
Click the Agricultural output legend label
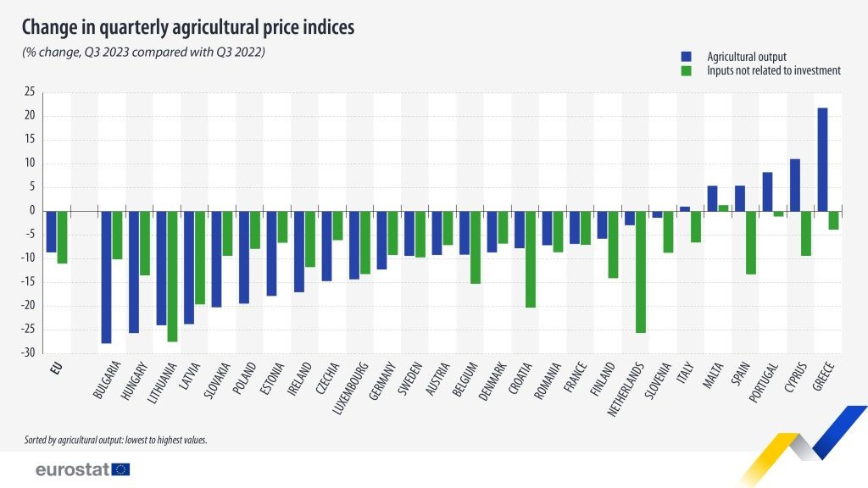[747, 57]
